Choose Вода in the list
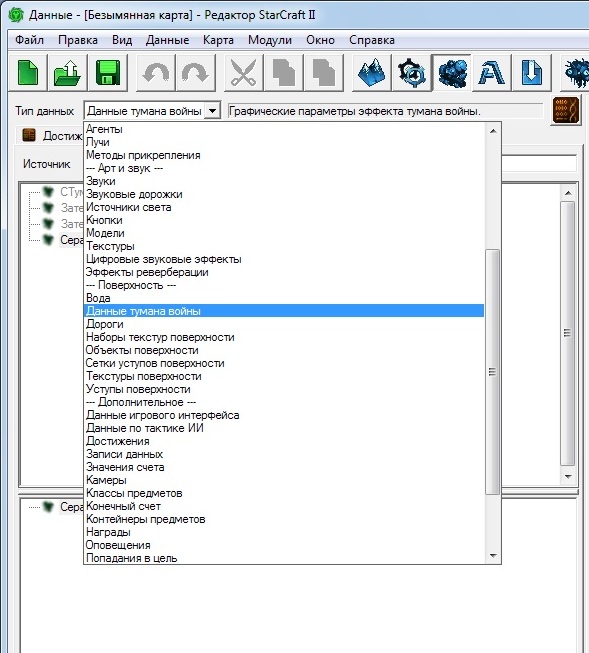The width and height of the screenshot is (589, 653). [284, 298]
